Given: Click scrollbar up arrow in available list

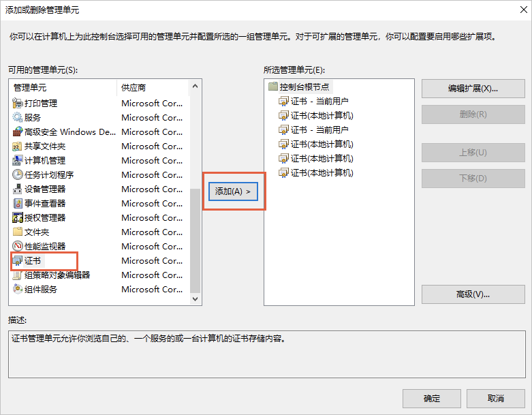Looking at the screenshot, I should [195, 87].
